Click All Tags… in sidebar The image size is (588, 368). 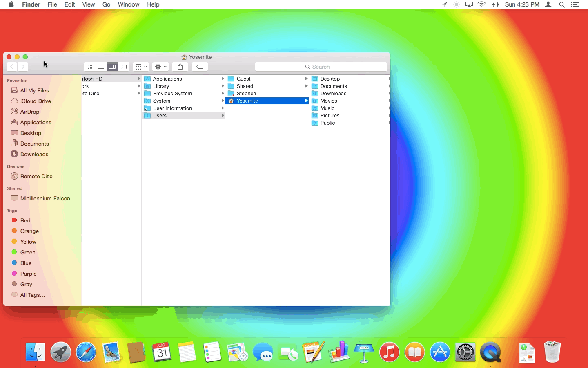32,295
